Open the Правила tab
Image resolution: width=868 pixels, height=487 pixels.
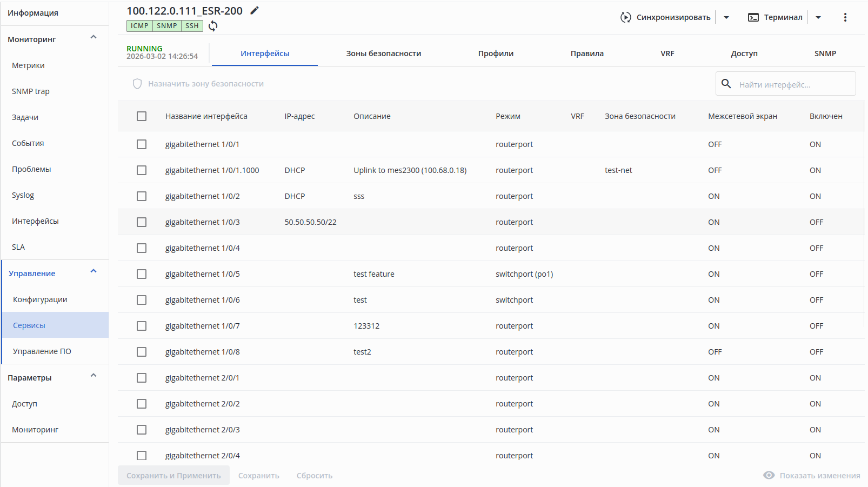587,54
